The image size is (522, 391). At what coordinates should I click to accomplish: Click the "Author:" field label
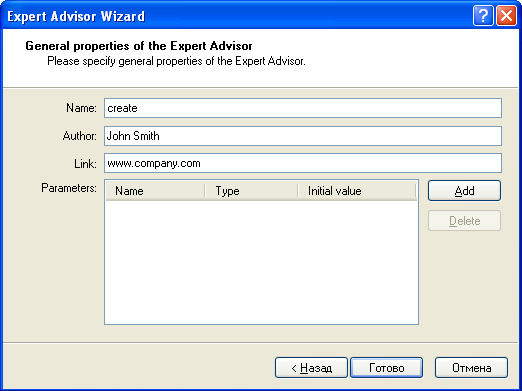tap(80, 136)
